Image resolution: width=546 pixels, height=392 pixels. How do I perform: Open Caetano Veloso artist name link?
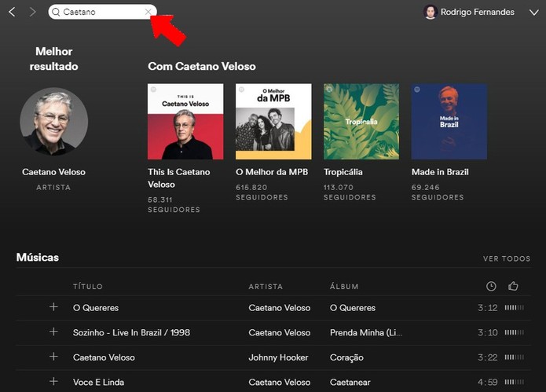(53, 172)
